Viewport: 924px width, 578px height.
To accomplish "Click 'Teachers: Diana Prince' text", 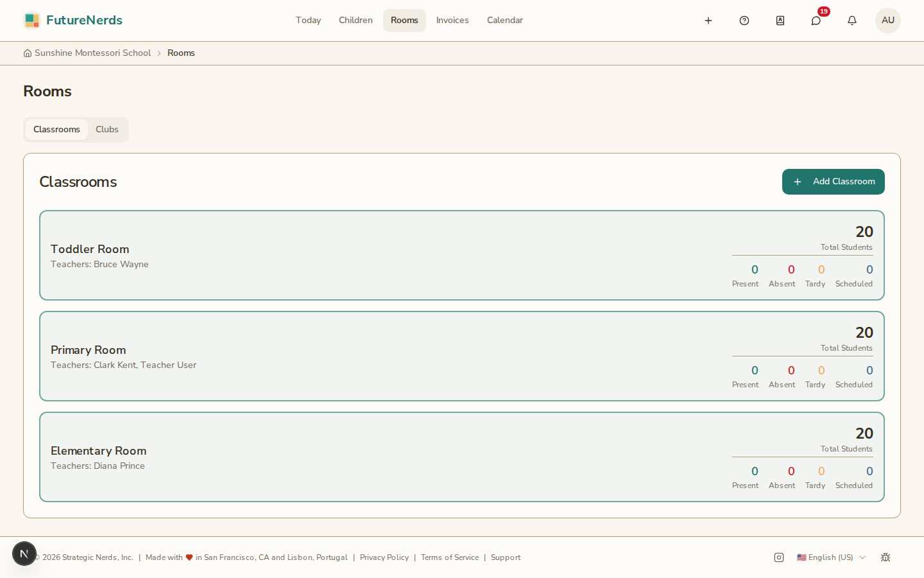I will coord(98,466).
